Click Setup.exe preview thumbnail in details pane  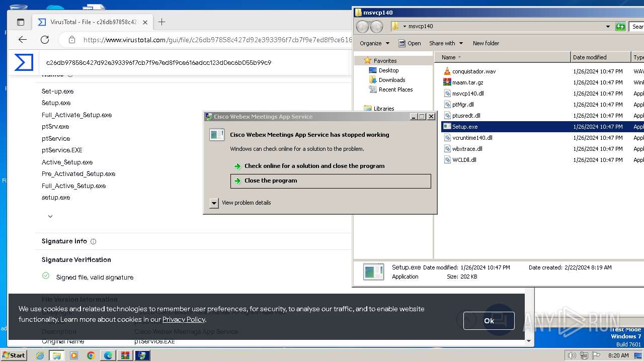point(374,272)
